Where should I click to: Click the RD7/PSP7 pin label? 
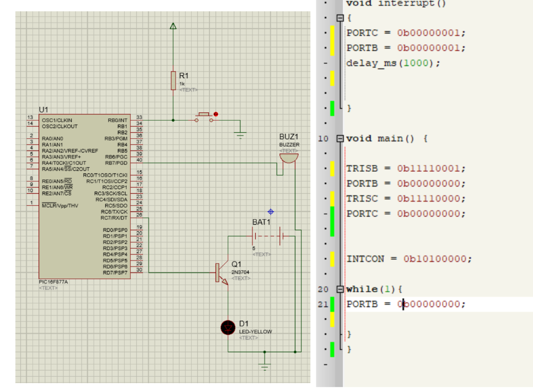click(x=115, y=273)
